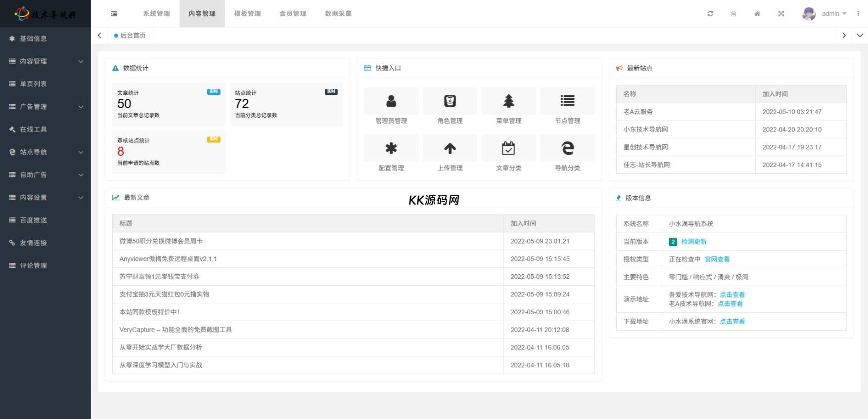
Task: Open the 管理员管理 user icon shortcut
Action: click(x=391, y=101)
